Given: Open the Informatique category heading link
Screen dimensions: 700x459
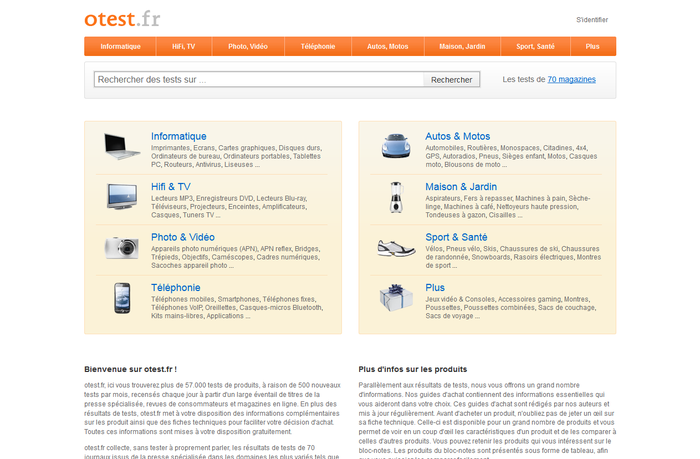Looking at the screenshot, I should click(179, 136).
